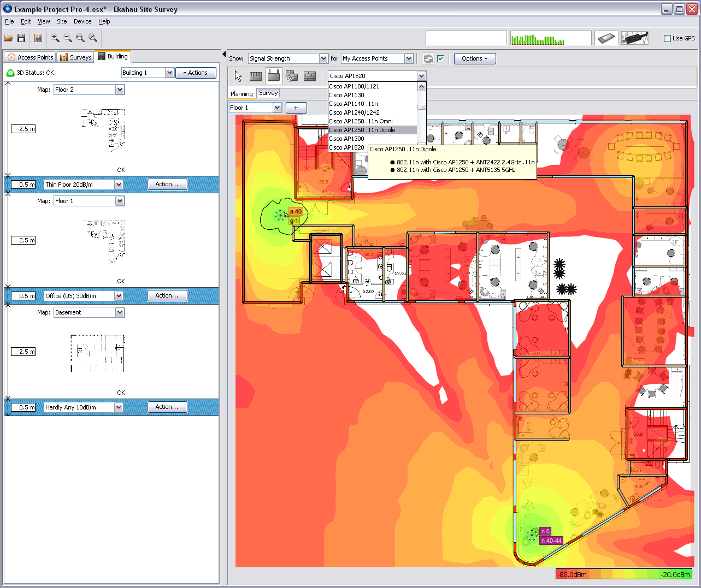Switch to the Survey view tab
This screenshot has width=701, height=588.
click(x=268, y=93)
